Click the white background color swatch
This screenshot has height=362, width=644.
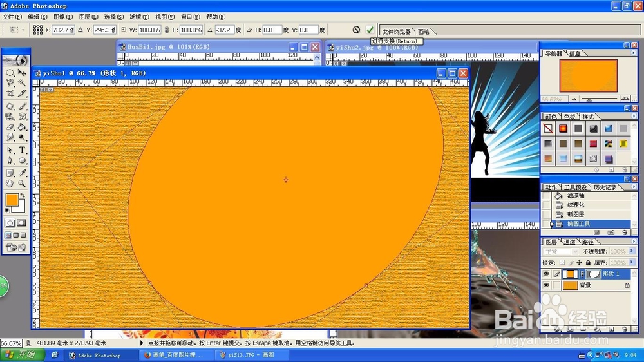pos(22,208)
